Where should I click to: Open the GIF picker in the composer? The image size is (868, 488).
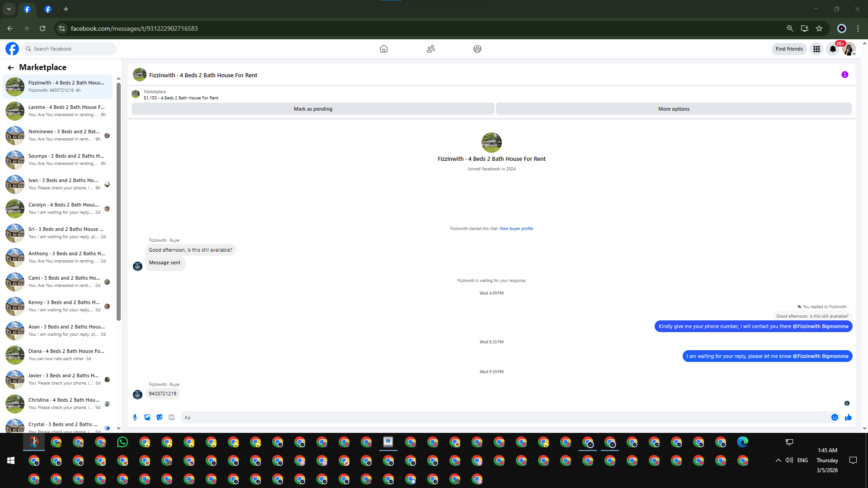[x=172, y=418]
